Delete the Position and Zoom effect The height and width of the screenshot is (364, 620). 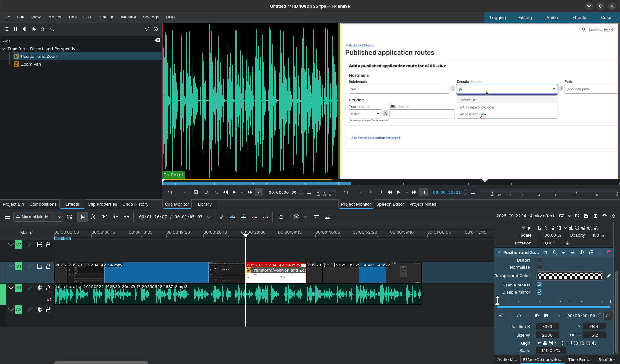609,253
